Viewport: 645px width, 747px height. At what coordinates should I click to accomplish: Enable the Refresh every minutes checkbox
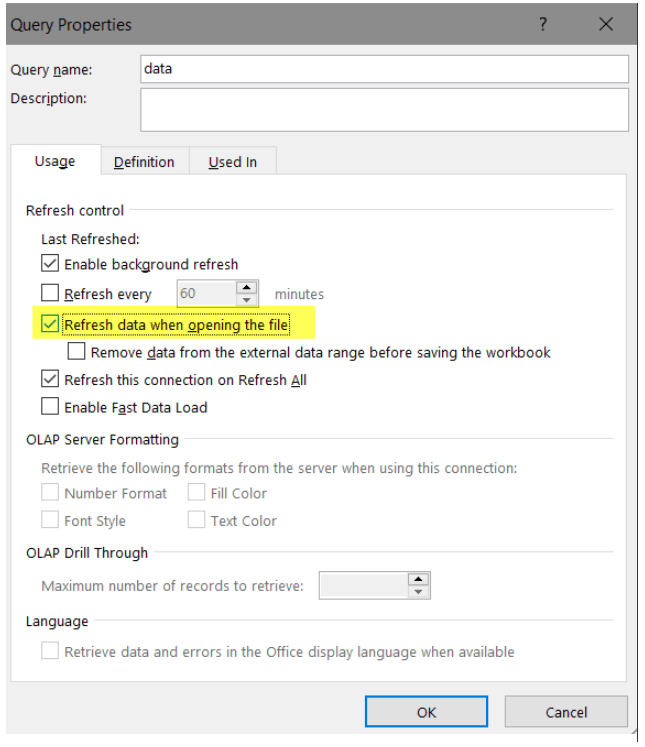pos(50,294)
